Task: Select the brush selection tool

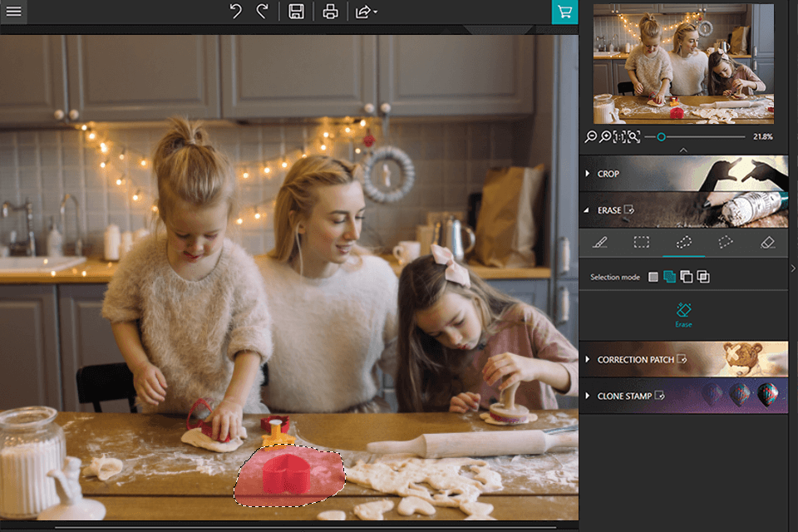Action: (600, 243)
